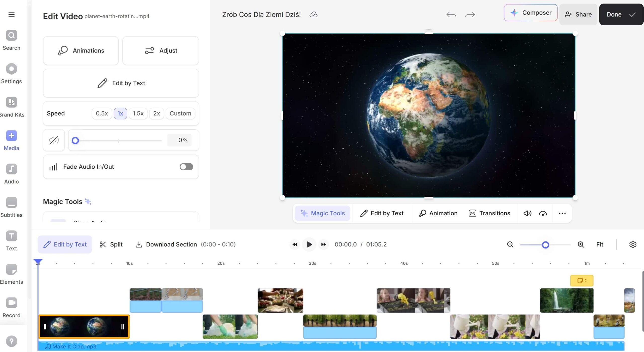Click the Split button
The image size is (644, 352).
(111, 244)
